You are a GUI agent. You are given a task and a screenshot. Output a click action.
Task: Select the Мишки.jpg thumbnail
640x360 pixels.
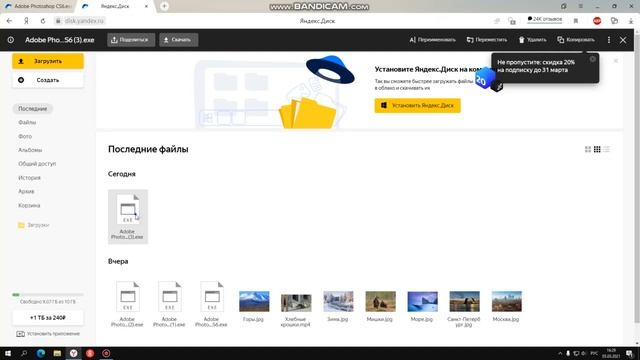pos(380,302)
